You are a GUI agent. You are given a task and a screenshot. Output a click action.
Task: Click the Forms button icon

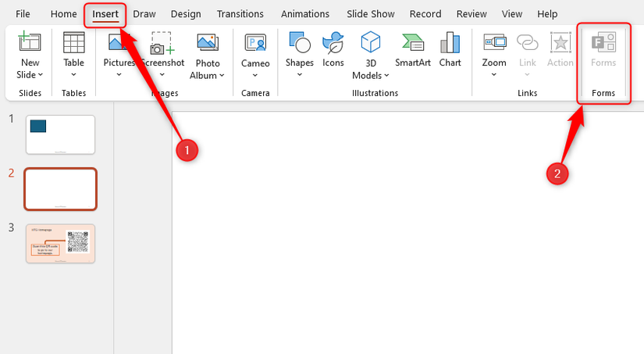[x=603, y=42]
